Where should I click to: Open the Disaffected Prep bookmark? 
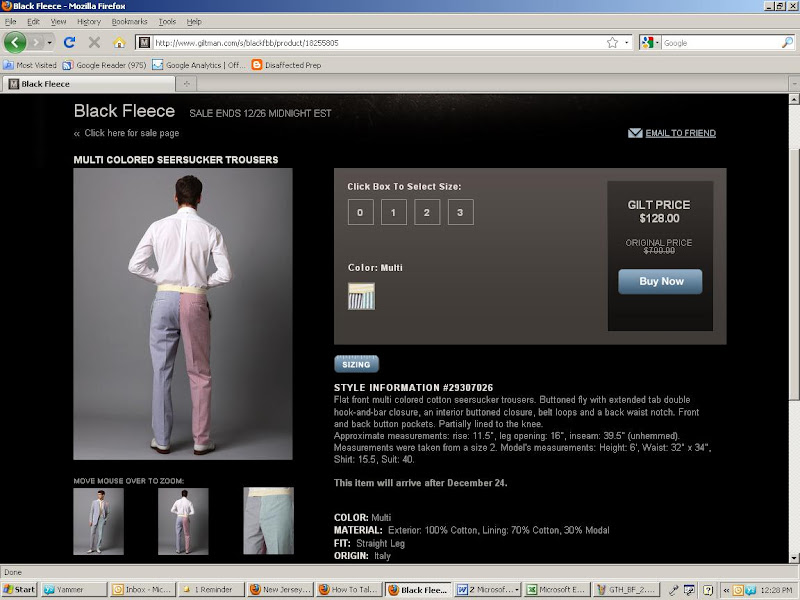point(287,65)
